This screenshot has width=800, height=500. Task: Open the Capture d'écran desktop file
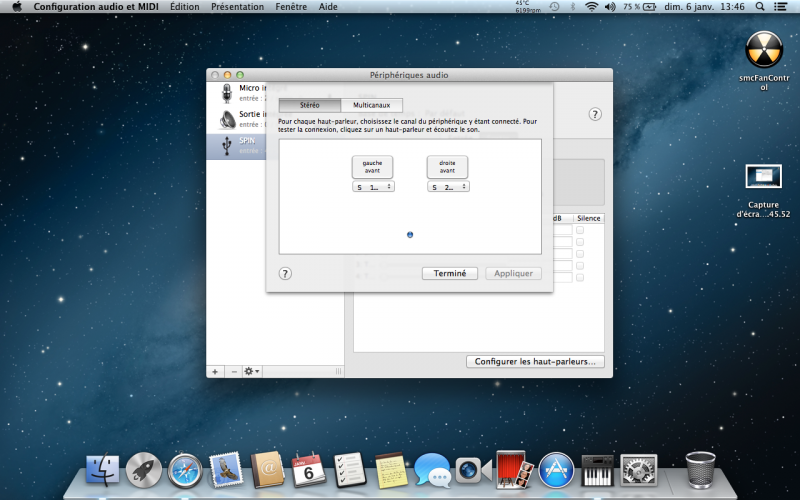[764, 178]
